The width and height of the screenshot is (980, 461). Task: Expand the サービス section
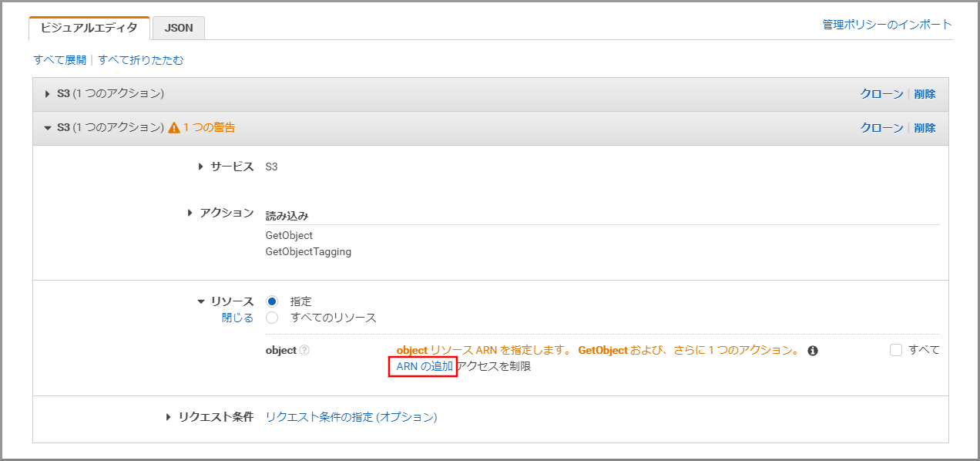click(x=200, y=167)
